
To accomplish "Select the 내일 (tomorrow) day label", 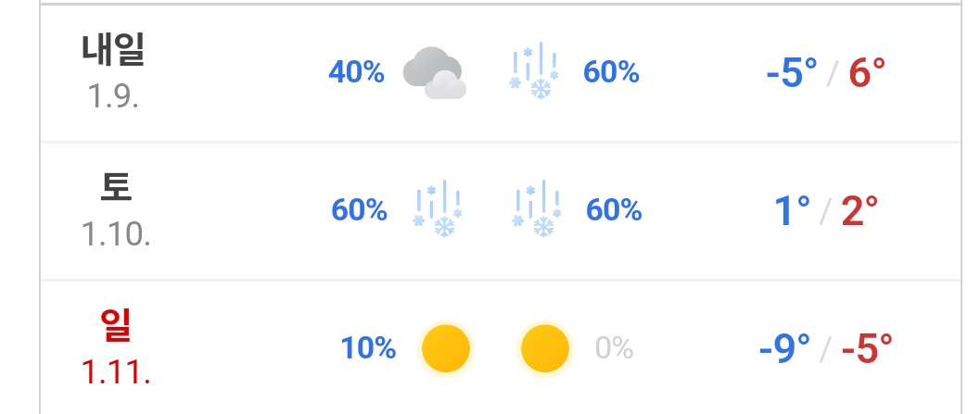I will [114, 51].
